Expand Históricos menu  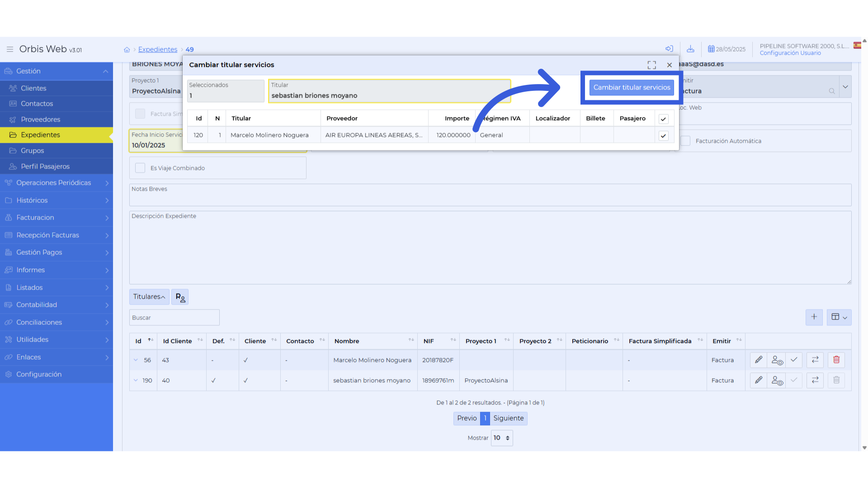tap(57, 200)
